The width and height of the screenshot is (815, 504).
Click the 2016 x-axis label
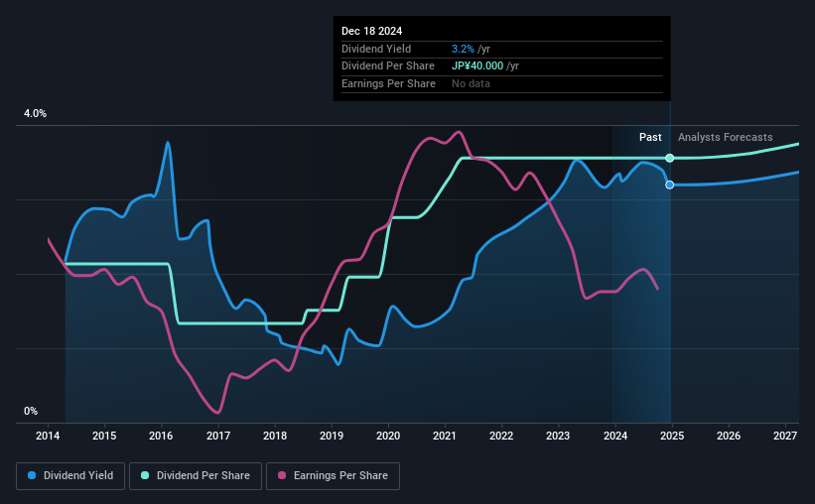[161, 436]
